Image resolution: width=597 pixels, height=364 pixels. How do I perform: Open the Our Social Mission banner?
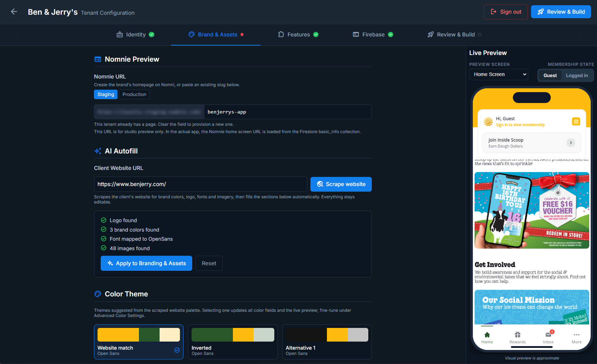click(x=532, y=307)
